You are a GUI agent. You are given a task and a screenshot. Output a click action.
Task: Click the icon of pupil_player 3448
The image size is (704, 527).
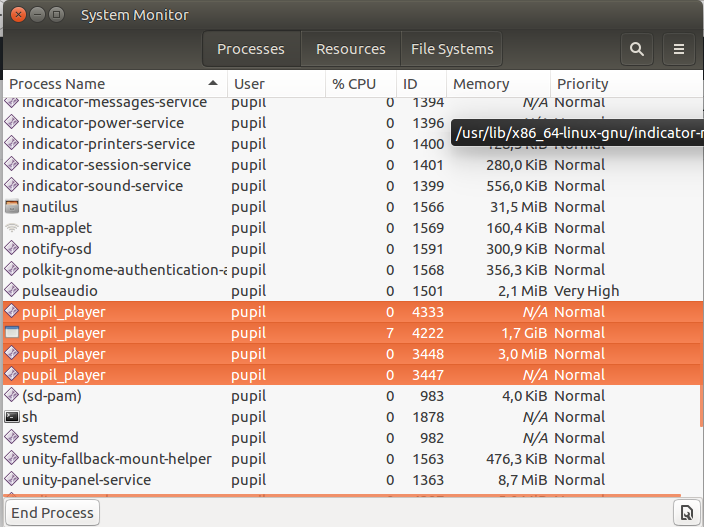click(12, 354)
